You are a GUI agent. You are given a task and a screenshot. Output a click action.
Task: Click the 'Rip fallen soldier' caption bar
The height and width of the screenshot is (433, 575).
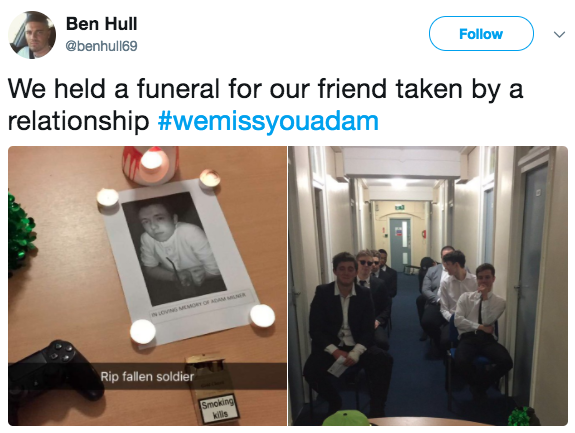(x=147, y=376)
